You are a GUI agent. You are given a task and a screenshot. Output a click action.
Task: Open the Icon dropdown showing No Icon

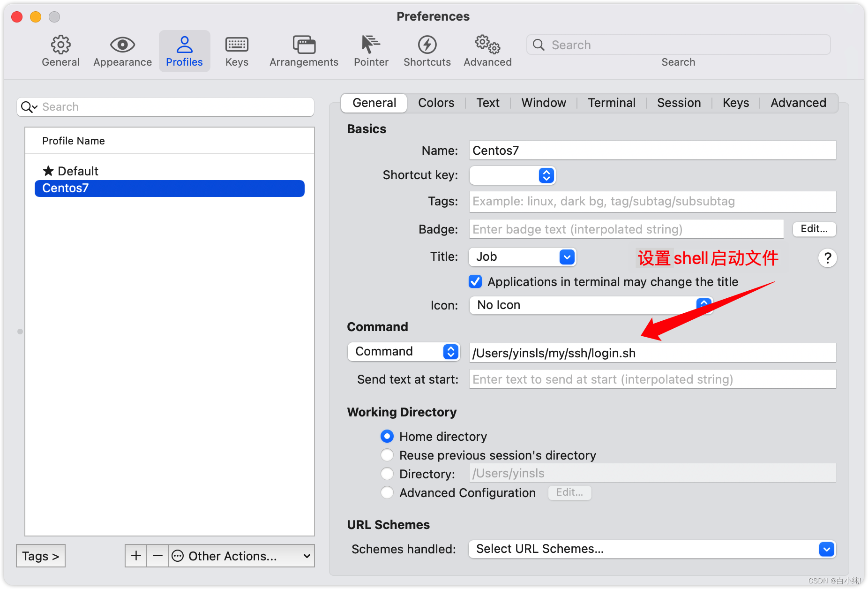[591, 305]
